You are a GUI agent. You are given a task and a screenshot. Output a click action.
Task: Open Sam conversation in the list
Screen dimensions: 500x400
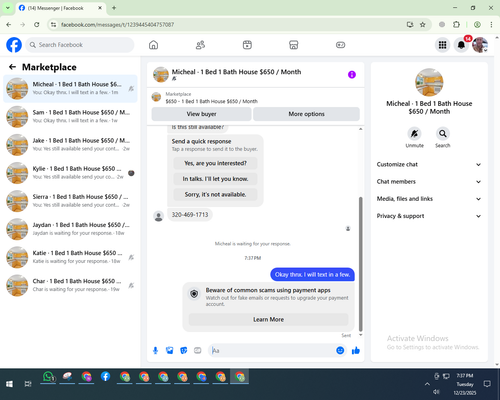pos(70,116)
